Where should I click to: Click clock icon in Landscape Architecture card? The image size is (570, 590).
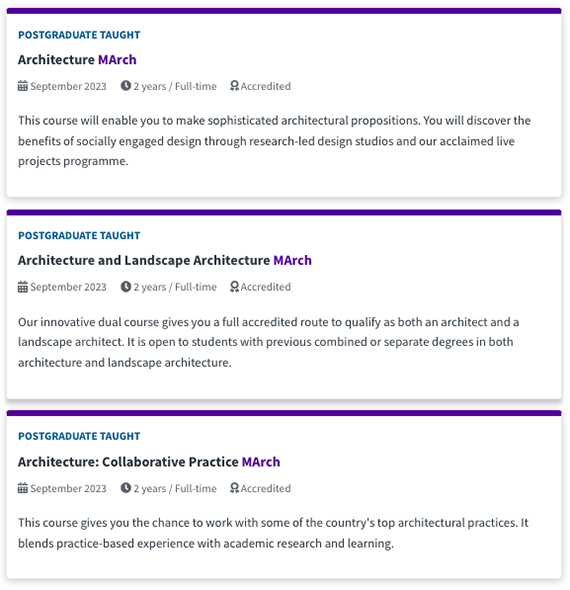tap(126, 286)
